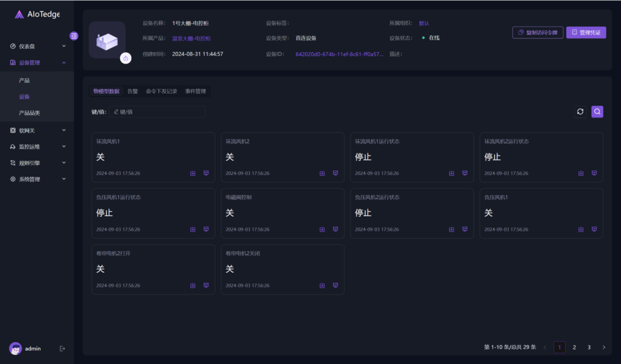Viewport: 621px width, 364px height.
Task: Go to page 2 in pagination
Action: pos(574,347)
